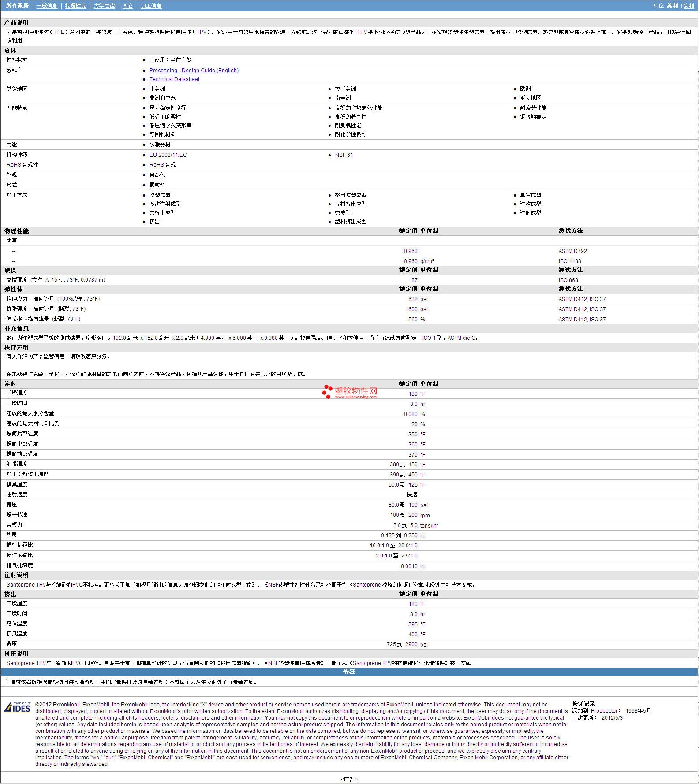699x784 pixels.
Task: Click the 排气孔深度 row label
Action: (x=19, y=565)
